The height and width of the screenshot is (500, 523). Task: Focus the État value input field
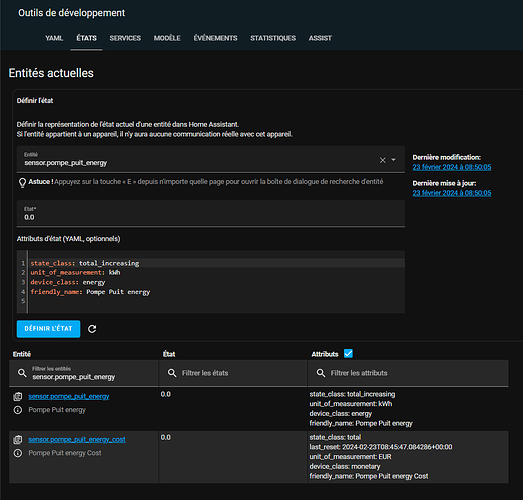pyautogui.click(x=211, y=213)
